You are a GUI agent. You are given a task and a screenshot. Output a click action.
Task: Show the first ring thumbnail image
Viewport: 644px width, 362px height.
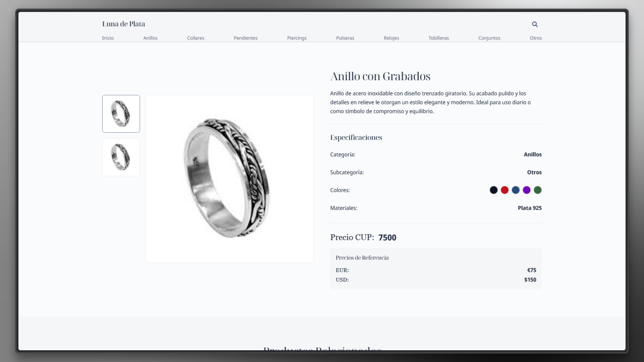coord(121,114)
